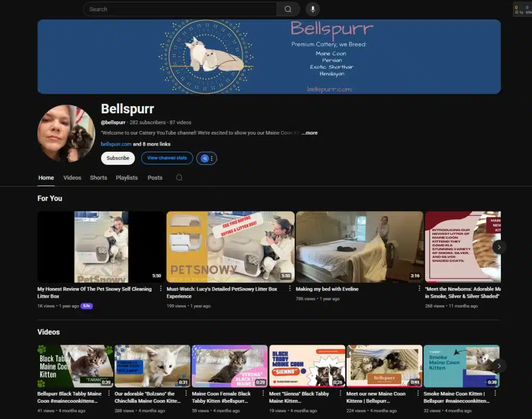The image size is (532, 419).
Task: Click 'For You' section heading
Action: coord(49,198)
